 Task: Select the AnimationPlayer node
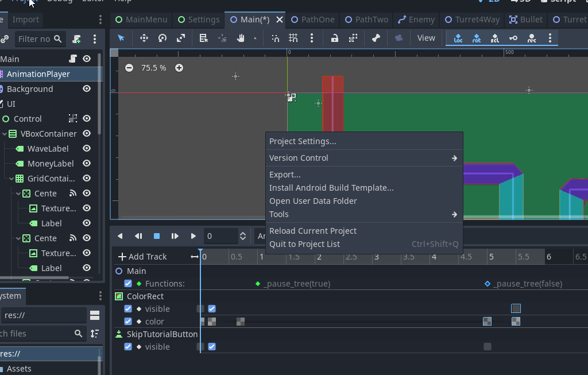(x=51, y=74)
